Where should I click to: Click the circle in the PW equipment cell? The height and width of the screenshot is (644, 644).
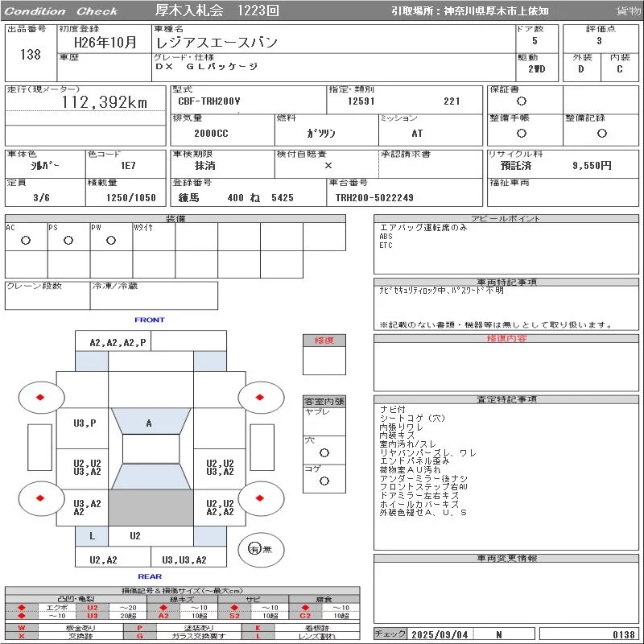click(111, 240)
